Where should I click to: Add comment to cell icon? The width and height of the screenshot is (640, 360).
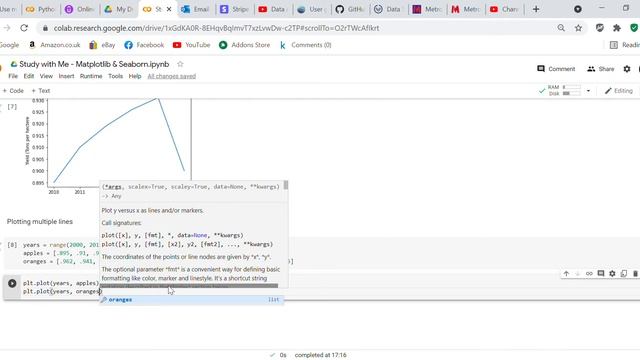tap(601, 273)
